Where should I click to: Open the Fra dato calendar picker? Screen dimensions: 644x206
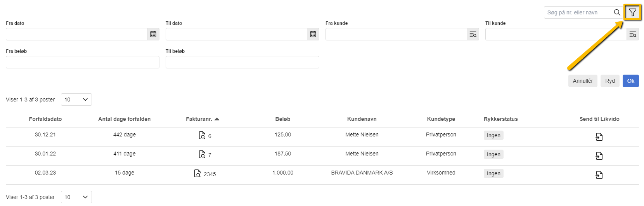(153, 34)
